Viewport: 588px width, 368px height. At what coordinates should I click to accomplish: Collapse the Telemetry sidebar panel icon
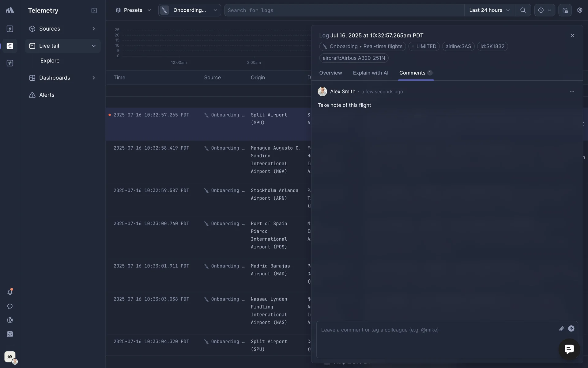[94, 10]
